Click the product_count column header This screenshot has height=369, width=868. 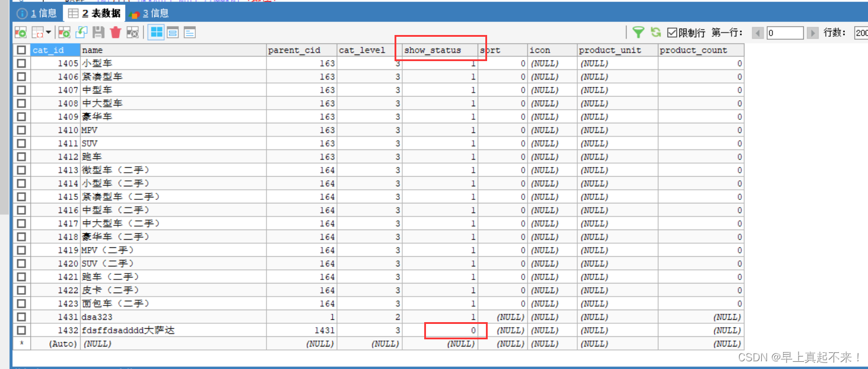coord(701,50)
